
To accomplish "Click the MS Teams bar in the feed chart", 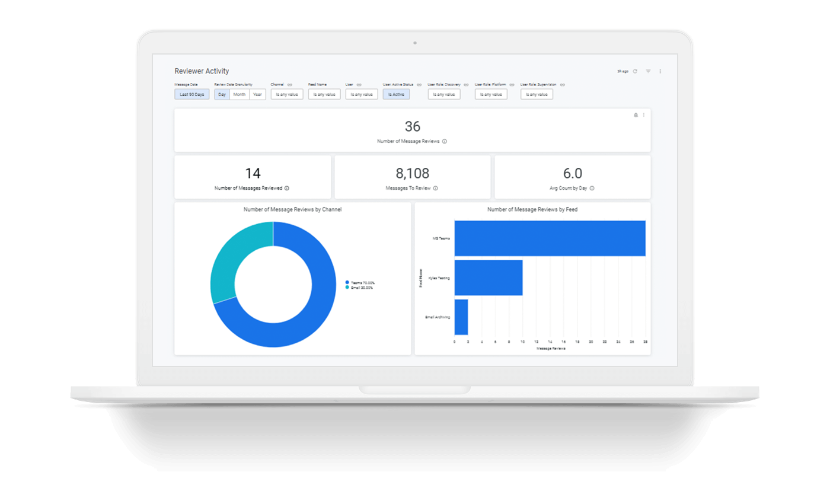I will point(548,237).
